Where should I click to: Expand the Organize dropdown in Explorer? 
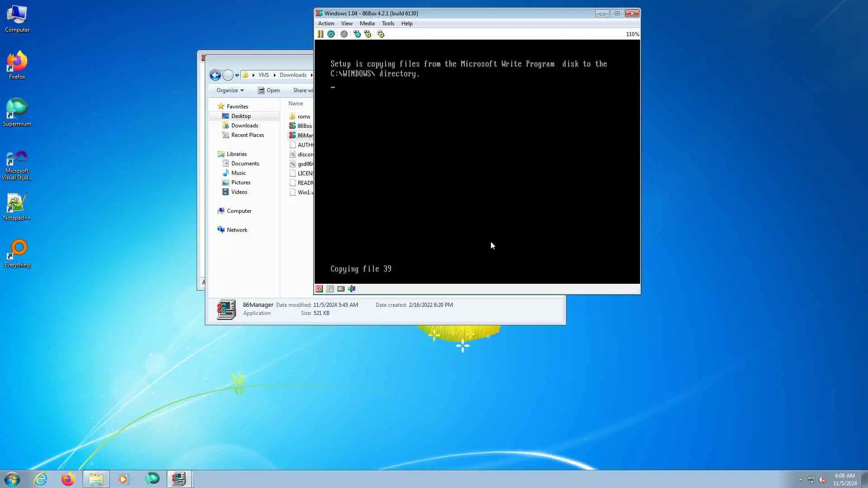click(x=230, y=90)
